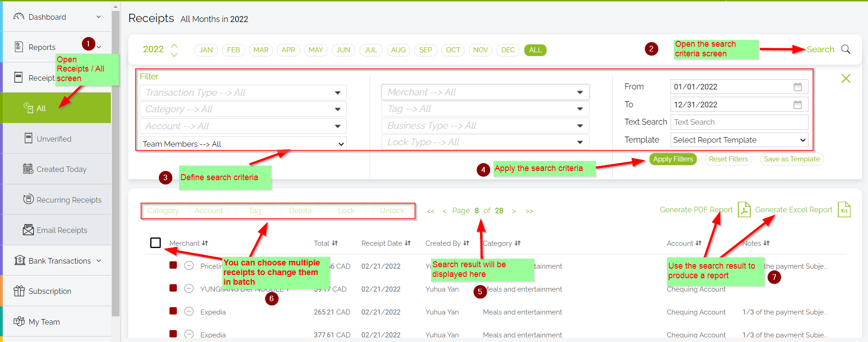The height and width of the screenshot is (342, 868).
Task: Click the Reset Filters button
Action: tap(728, 159)
